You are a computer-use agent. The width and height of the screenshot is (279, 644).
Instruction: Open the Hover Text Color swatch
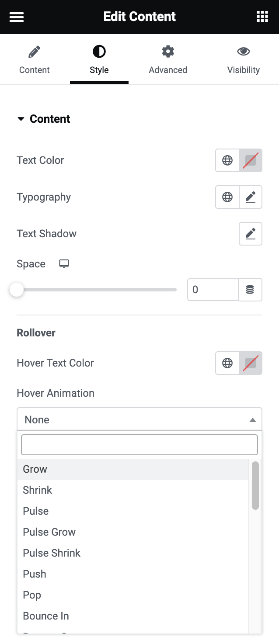click(251, 363)
